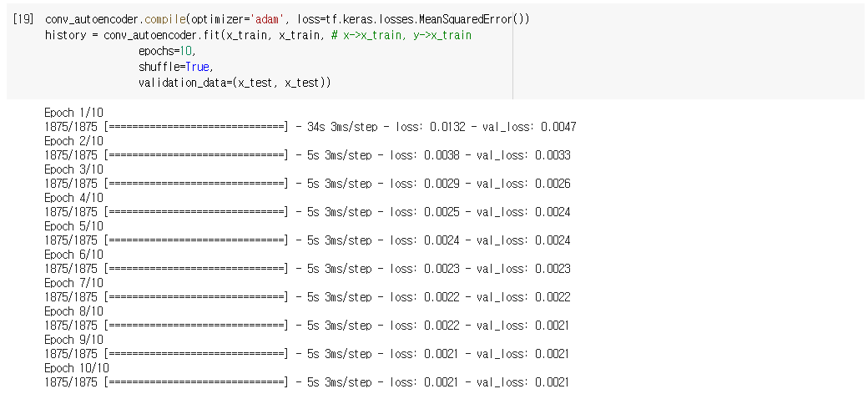Click the history = conv_autoencoder.fit line
This screenshot has height=394, width=868.
click(258, 35)
